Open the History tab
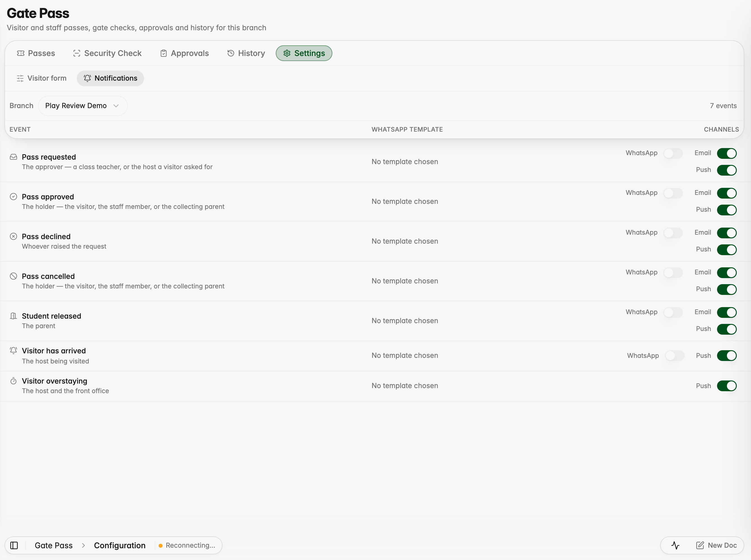The image size is (751, 560). [x=246, y=53]
